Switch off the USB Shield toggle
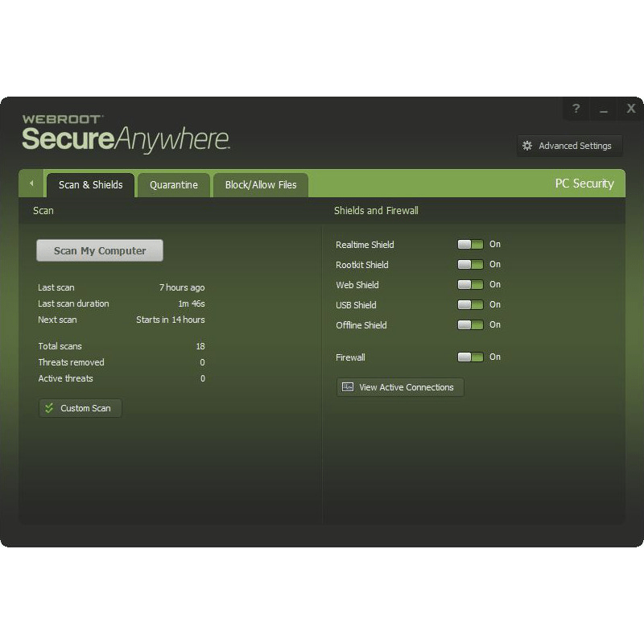 click(x=470, y=305)
